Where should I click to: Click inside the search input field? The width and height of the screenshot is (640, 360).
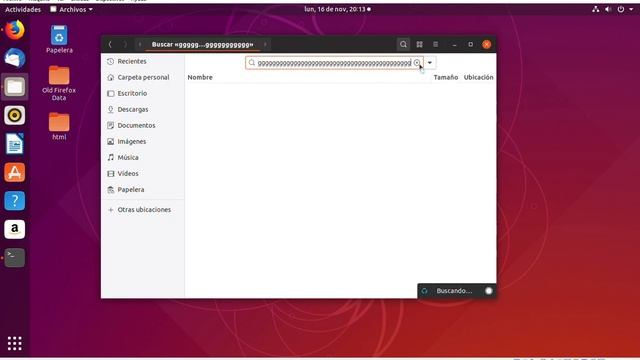(x=334, y=63)
